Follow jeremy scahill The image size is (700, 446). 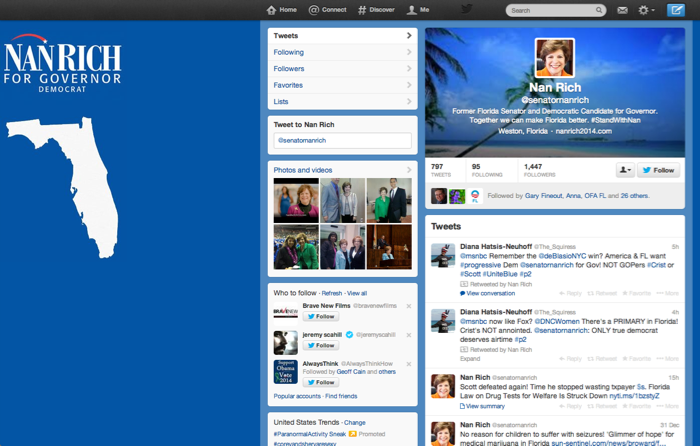(321, 346)
